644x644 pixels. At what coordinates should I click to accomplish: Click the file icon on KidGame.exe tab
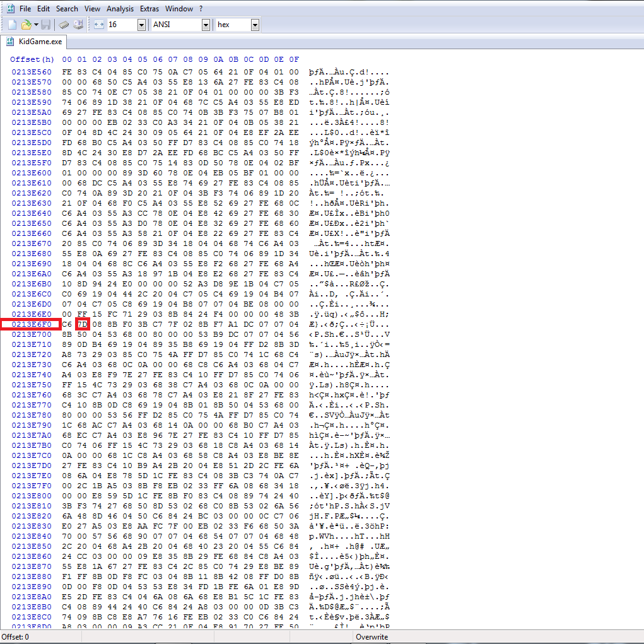(x=10, y=42)
